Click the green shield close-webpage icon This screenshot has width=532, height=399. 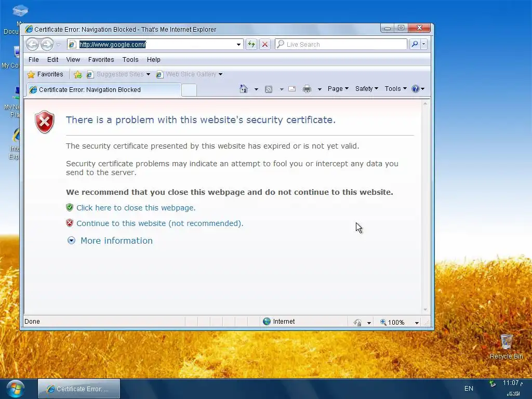tap(70, 207)
